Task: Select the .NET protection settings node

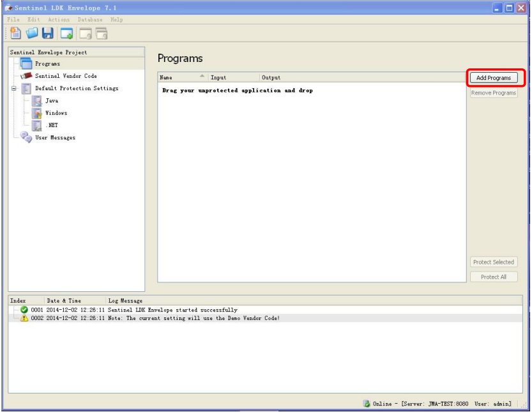Action: [52, 125]
